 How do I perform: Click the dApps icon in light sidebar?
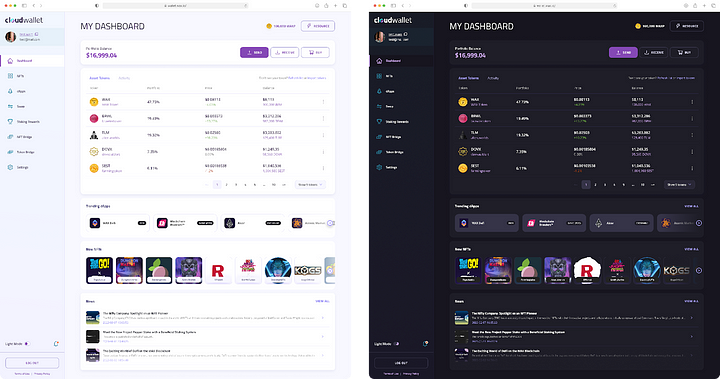tap(10, 91)
